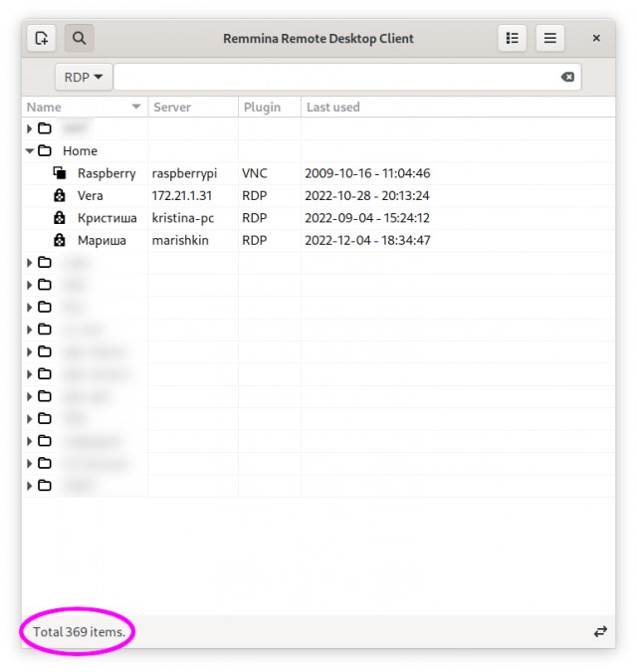Click the RDP icon beside Vera
The width and height of the screenshot is (637, 672).
click(60, 195)
